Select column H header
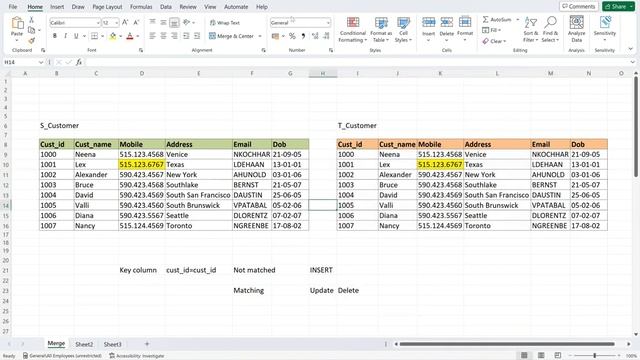The image size is (640, 360). tap(322, 73)
